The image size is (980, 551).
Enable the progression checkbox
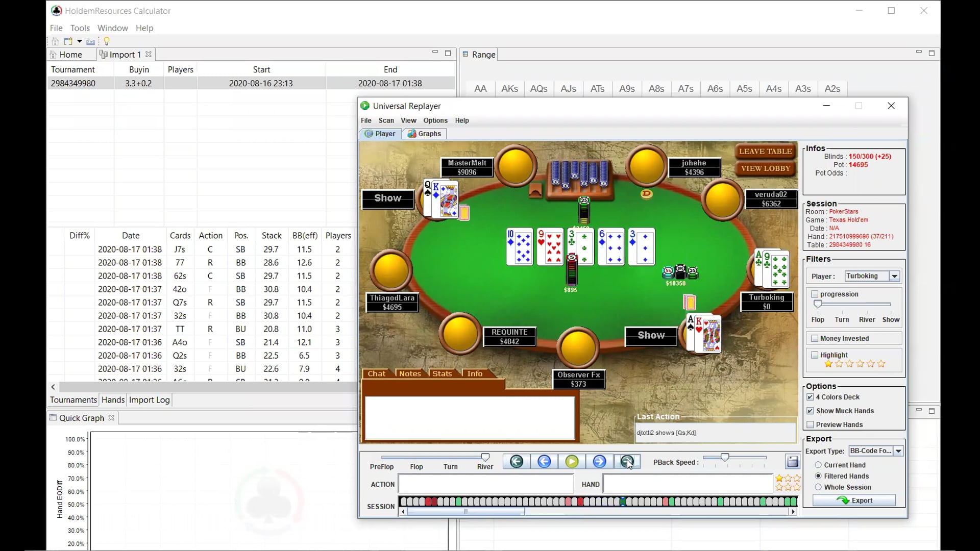pos(815,294)
